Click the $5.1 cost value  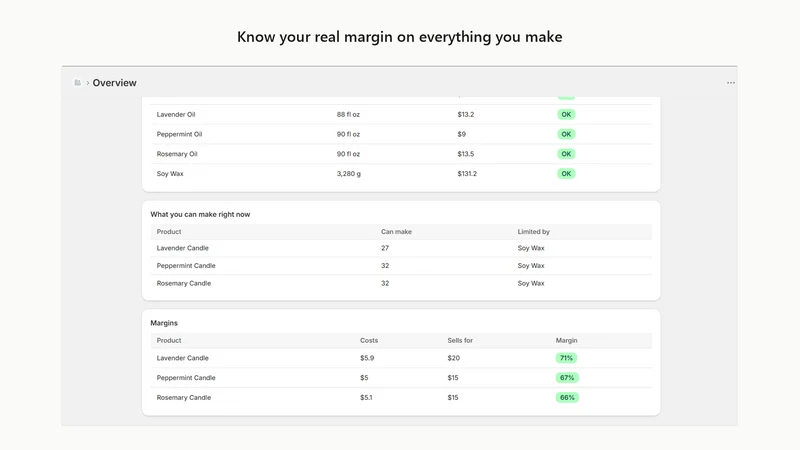tap(366, 397)
